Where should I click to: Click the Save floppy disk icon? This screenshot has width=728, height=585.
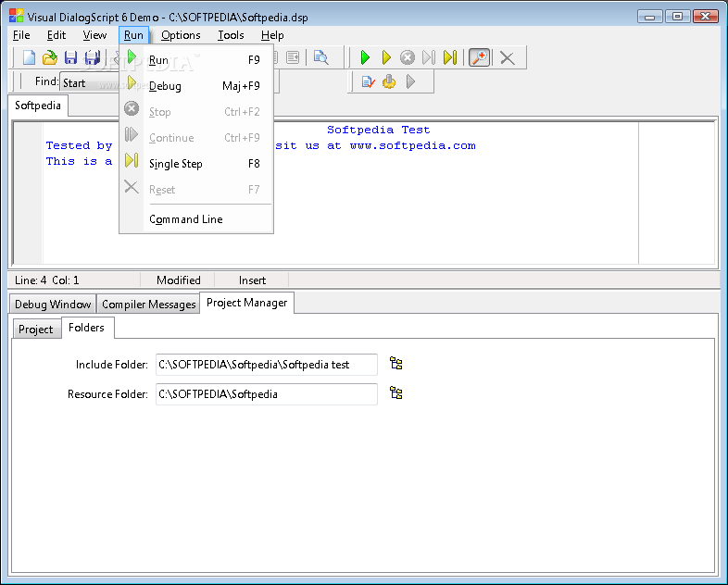(x=70, y=57)
